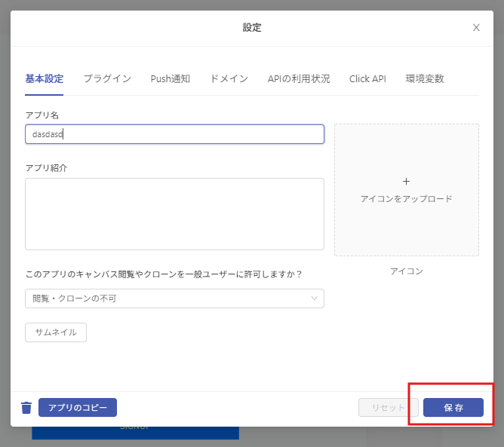
Task: Open the プラグイン tab
Action: click(x=107, y=78)
